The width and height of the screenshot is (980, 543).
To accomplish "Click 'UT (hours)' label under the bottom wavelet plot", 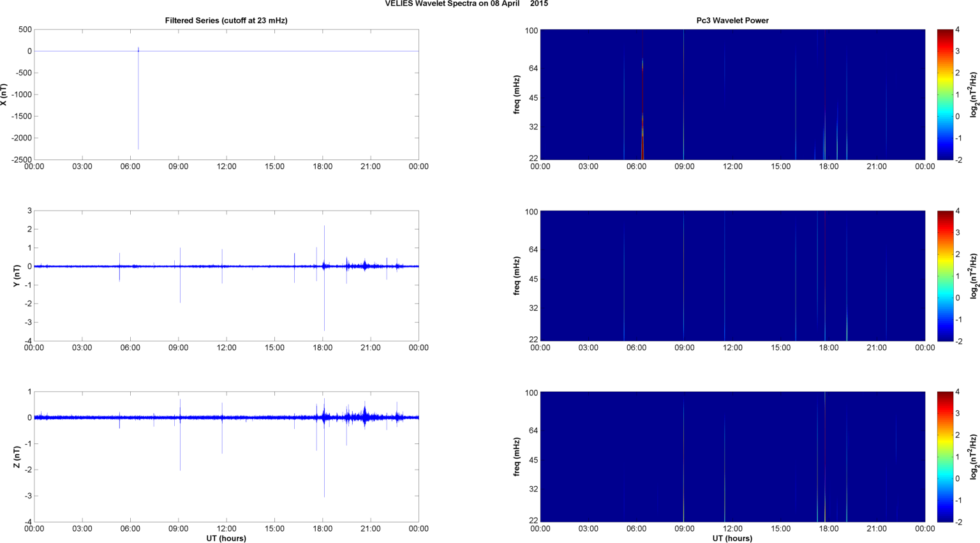I will pos(732,539).
